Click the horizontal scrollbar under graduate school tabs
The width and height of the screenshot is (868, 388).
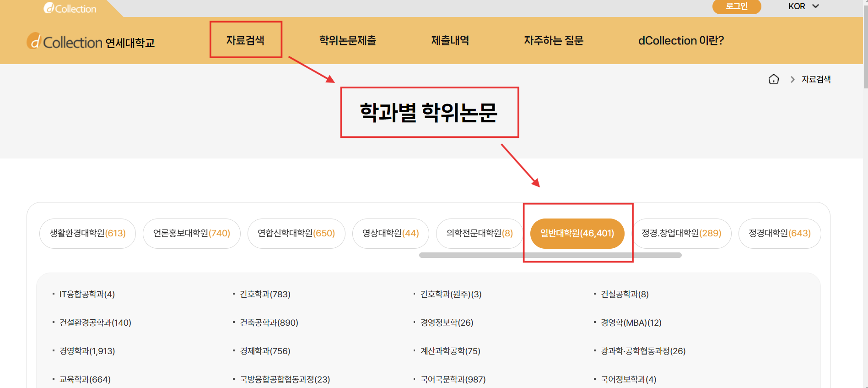550,255
